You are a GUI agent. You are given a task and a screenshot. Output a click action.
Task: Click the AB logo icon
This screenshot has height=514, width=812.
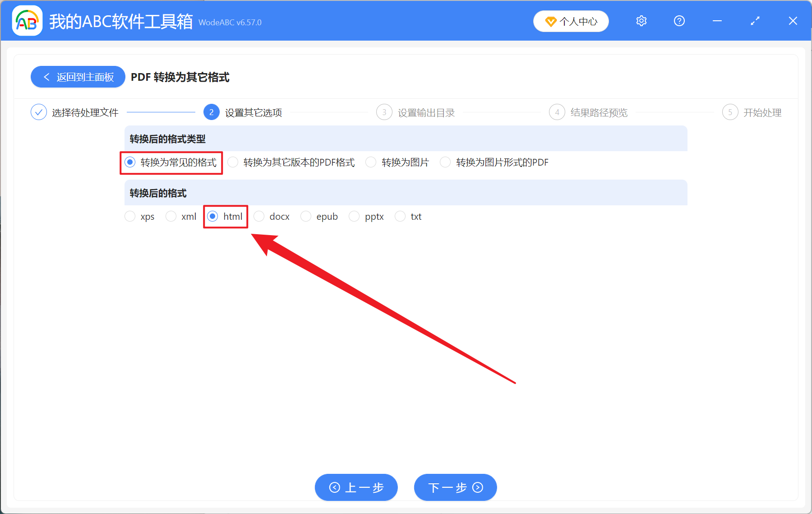(x=27, y=21)
